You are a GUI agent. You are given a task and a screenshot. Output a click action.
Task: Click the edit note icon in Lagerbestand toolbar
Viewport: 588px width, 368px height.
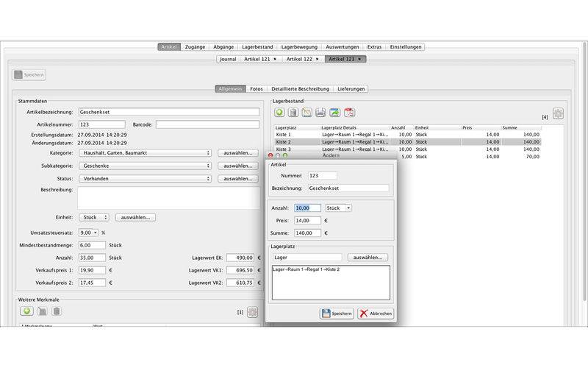click(307, 113)
